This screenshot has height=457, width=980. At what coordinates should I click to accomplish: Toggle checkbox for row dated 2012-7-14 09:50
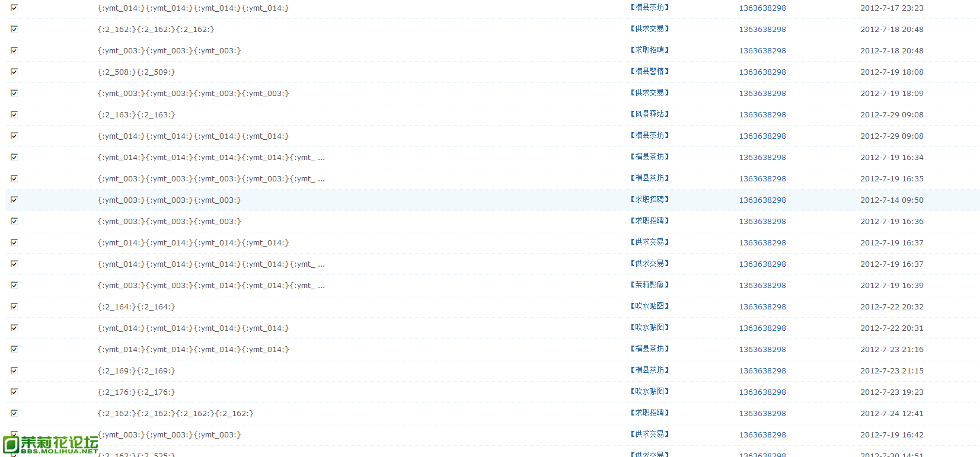tap(14, 200)
